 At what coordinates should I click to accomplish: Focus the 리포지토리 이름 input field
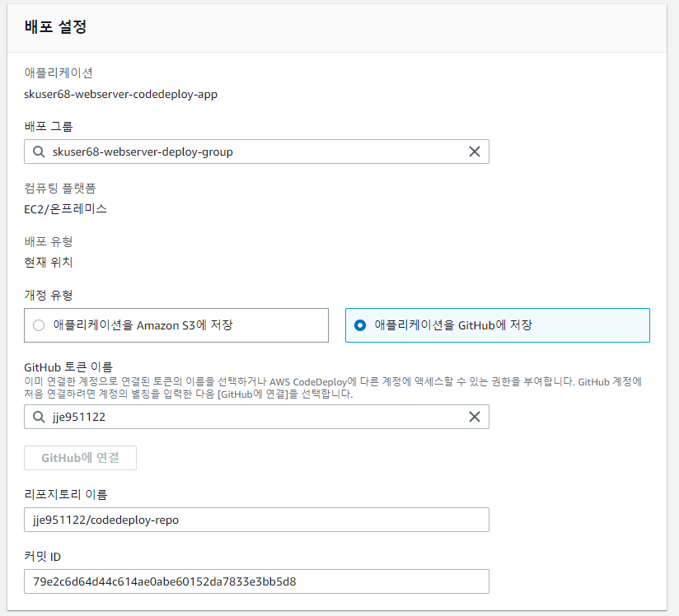256,520
